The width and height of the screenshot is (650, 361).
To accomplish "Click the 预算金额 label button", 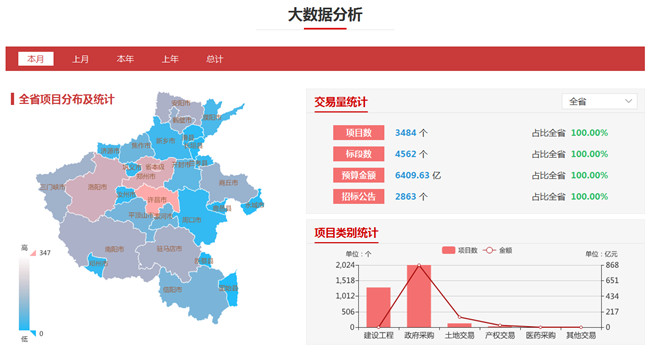I will tap(359, 175).
